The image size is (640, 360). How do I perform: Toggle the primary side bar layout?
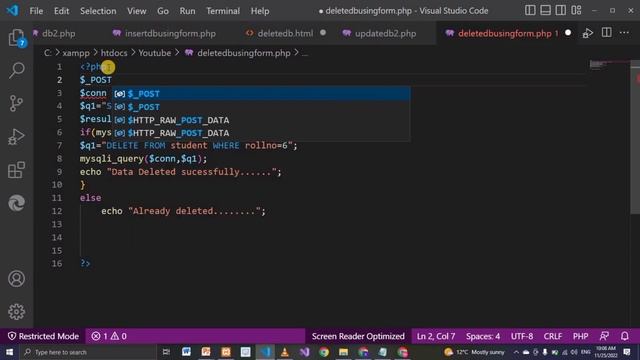(x=530, y=10)
